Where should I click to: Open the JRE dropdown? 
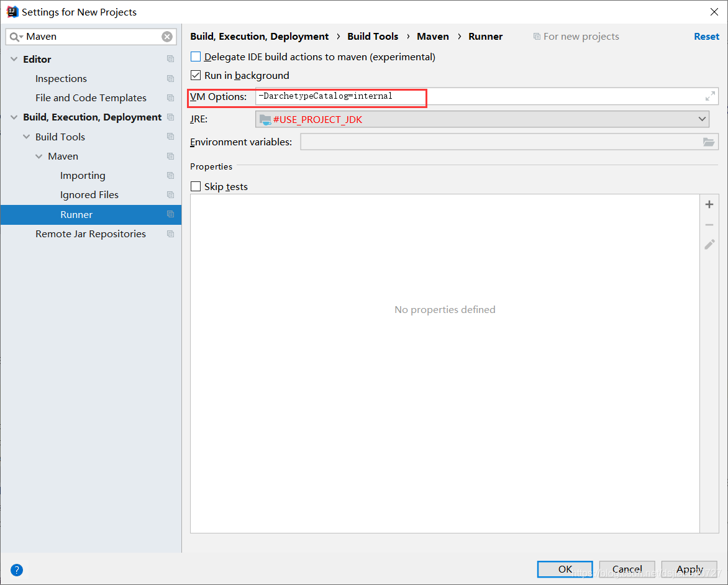(x=482, y=119)
